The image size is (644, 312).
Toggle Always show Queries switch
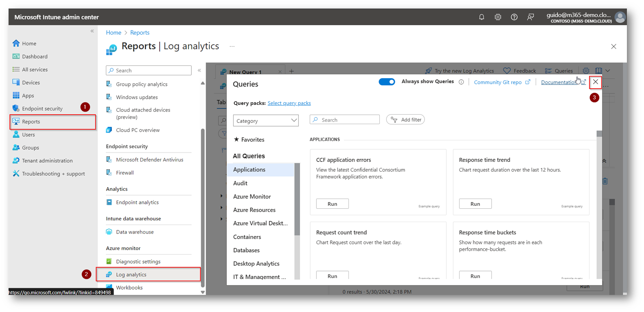coord(387,82)
